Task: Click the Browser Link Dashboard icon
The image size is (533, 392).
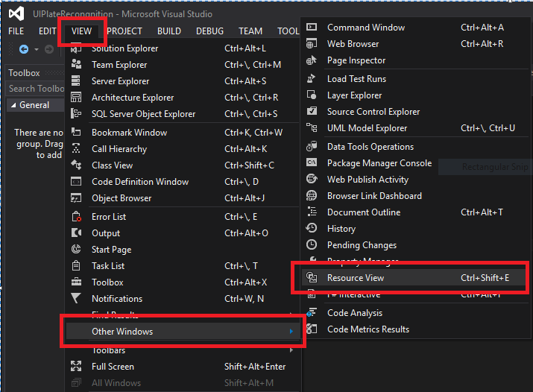Action: click(312, 195)
